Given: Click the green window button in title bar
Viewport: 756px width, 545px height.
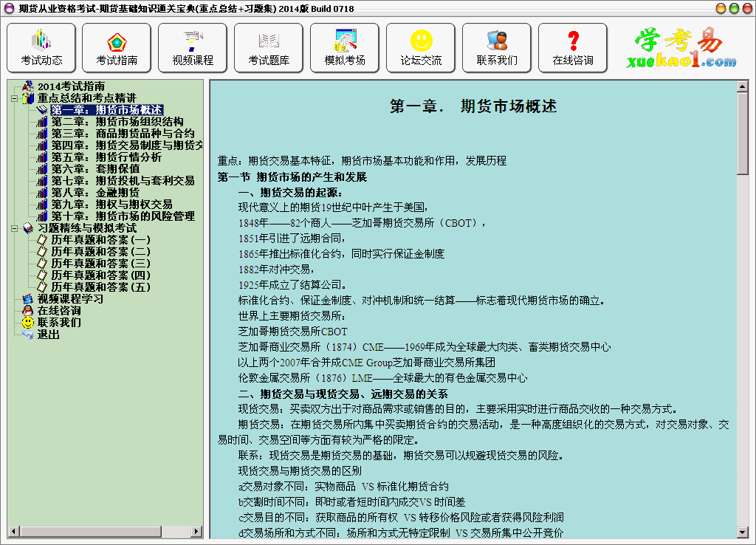Looking at the screenshot, I should click(x=735, y=8).
